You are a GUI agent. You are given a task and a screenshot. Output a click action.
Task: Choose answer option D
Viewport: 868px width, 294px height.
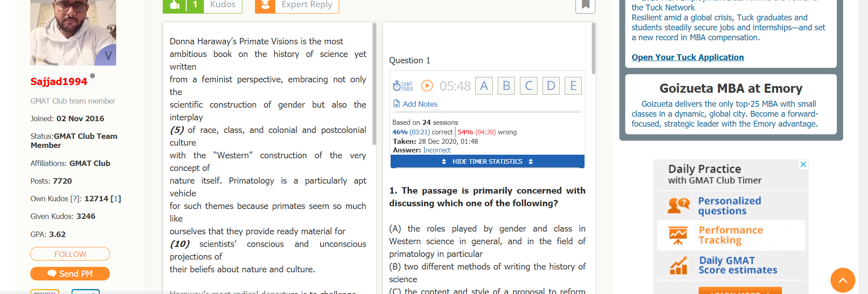click(x=551, y=85)
